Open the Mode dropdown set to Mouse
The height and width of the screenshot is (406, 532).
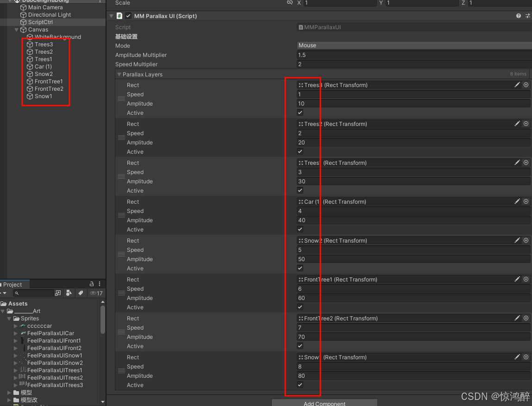(x=414, y=45)
